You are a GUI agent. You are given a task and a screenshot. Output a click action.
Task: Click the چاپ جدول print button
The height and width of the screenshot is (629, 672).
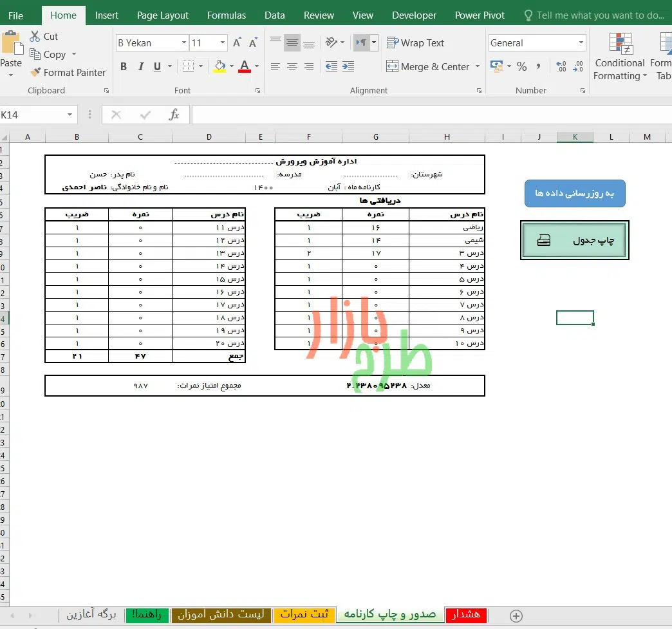coord(574,240)
